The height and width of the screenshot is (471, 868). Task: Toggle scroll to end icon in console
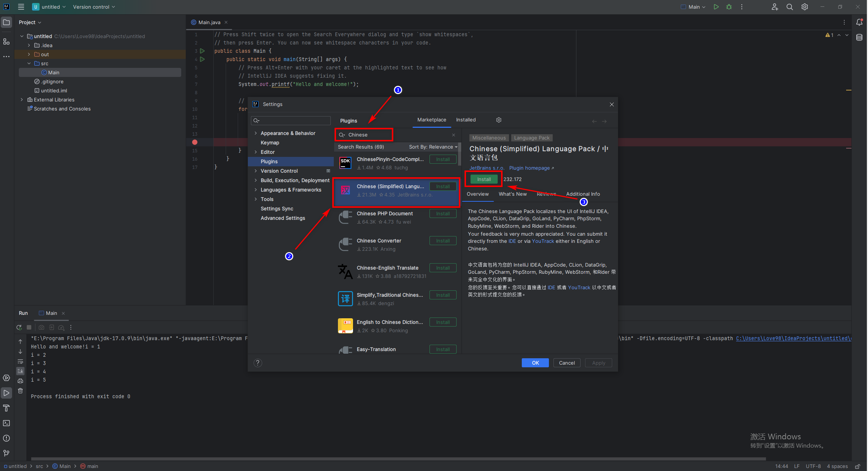point(20,371)
